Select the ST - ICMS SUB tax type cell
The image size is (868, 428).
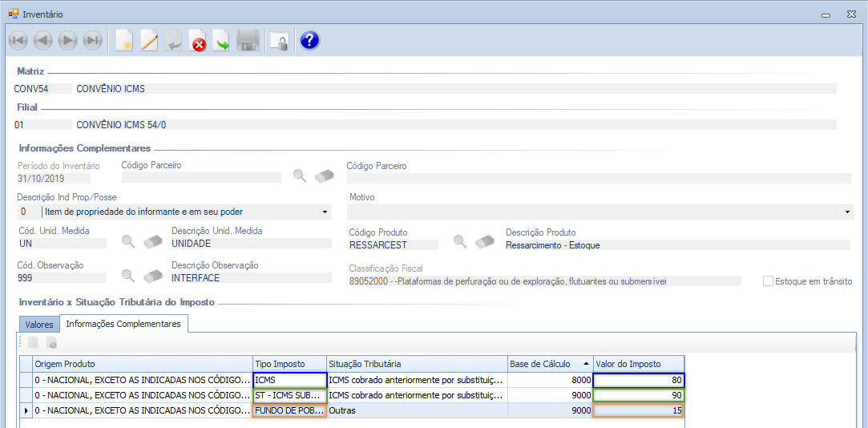coord(289,395)
